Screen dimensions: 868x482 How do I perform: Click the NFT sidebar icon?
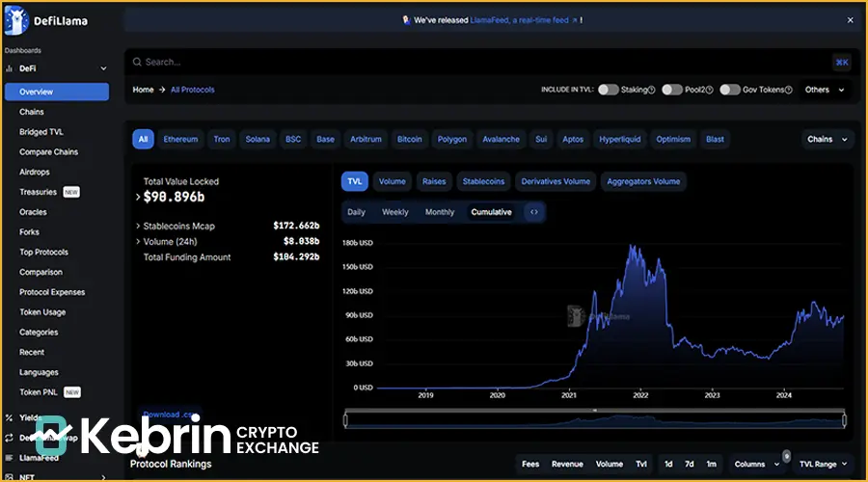click(x=9, y=476)
